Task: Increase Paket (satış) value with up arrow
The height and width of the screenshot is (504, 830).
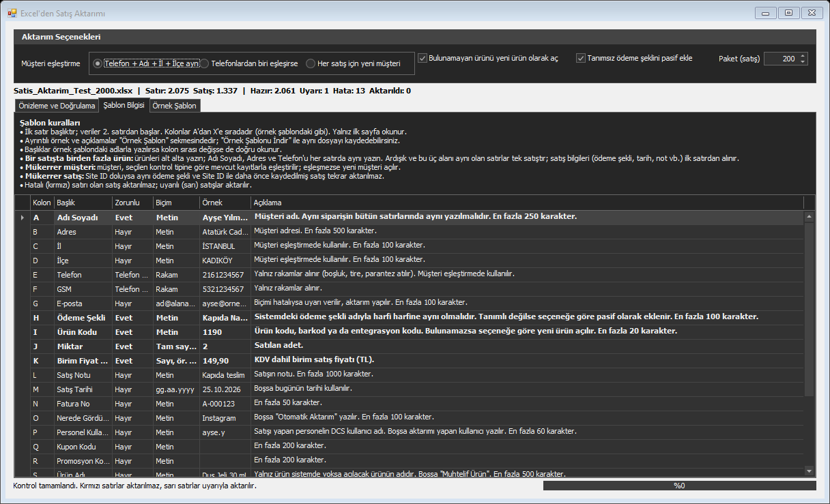Action: [x=803, y=55]
